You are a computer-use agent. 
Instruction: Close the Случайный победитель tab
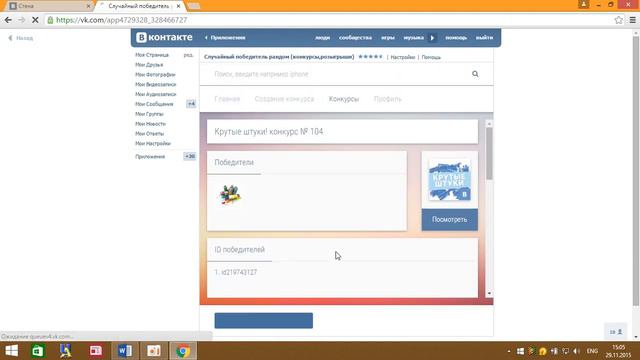click(178, 6)
